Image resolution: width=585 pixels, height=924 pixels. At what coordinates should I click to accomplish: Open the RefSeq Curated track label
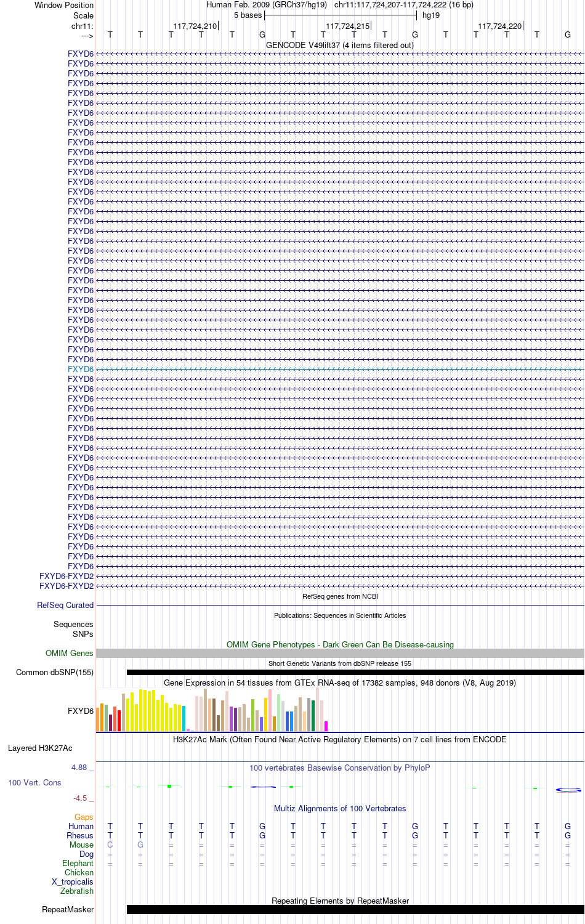pyautogui.click(x=65, y=605)
